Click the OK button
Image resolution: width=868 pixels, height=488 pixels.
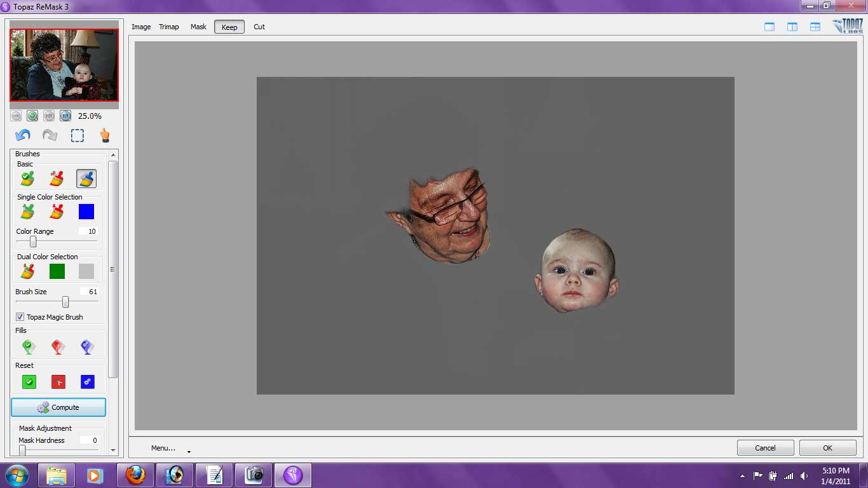click(x=827, y=447)
